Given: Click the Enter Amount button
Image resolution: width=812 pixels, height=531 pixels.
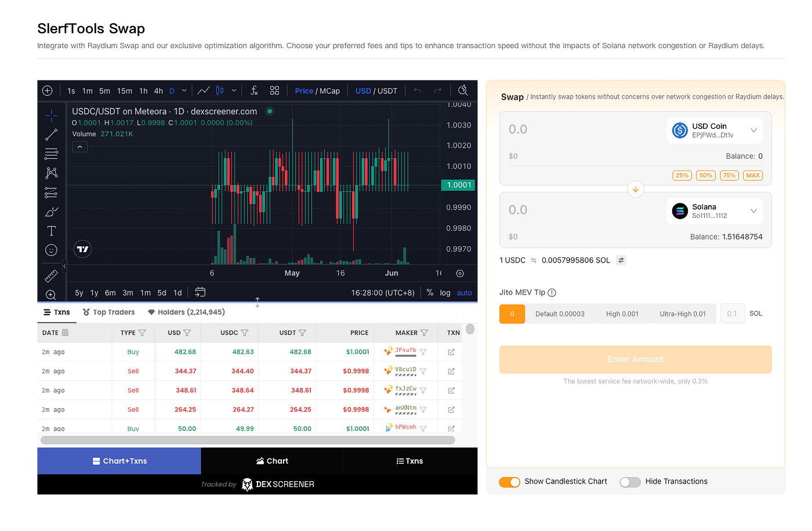Looking at the screenshot, I should [636, 359].
